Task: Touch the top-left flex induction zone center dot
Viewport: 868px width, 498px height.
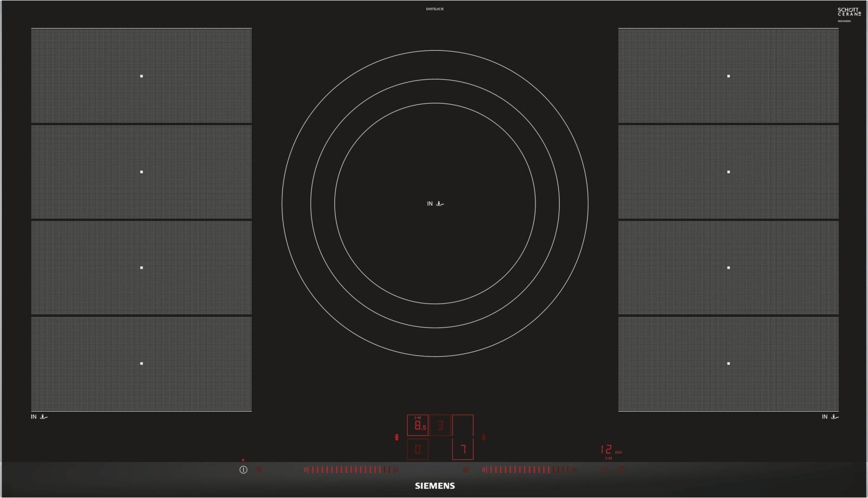Action: click(141, 76)
